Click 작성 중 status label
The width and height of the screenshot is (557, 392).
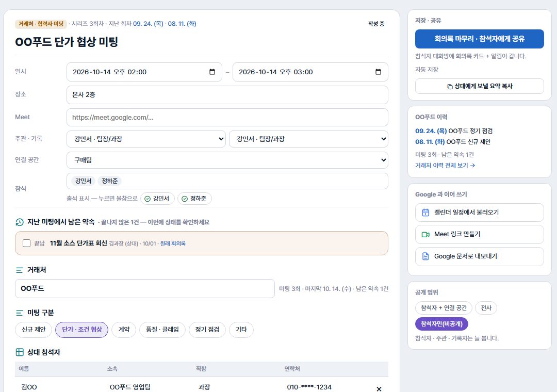(376, 24)
